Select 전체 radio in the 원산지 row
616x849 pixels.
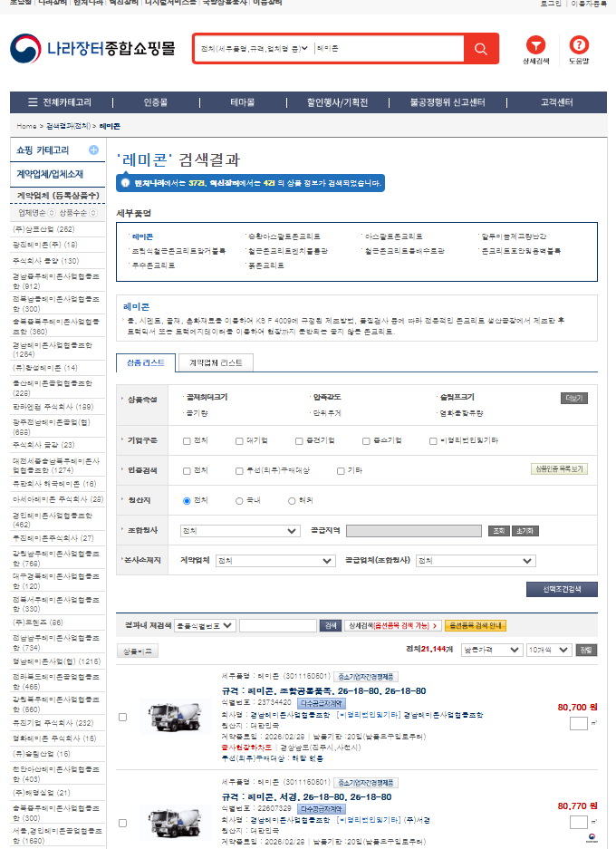187,501
